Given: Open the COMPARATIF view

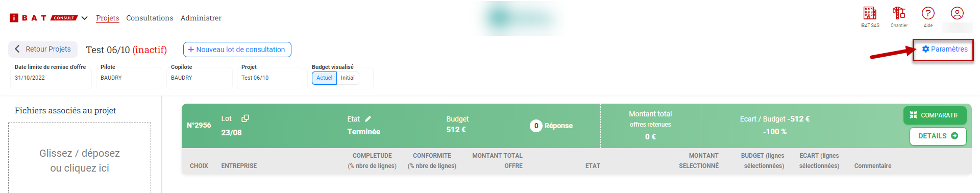Looking at the screenshot, I should 935,115.
